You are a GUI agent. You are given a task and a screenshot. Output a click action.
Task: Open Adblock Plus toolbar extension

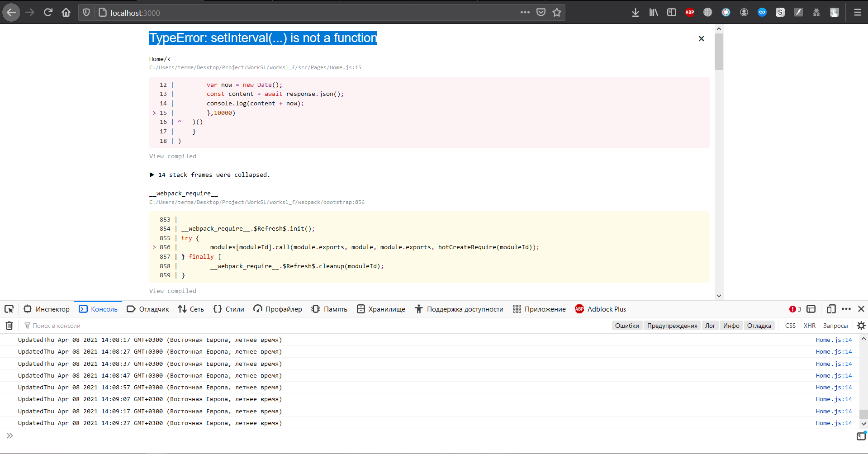pos(690,13)
